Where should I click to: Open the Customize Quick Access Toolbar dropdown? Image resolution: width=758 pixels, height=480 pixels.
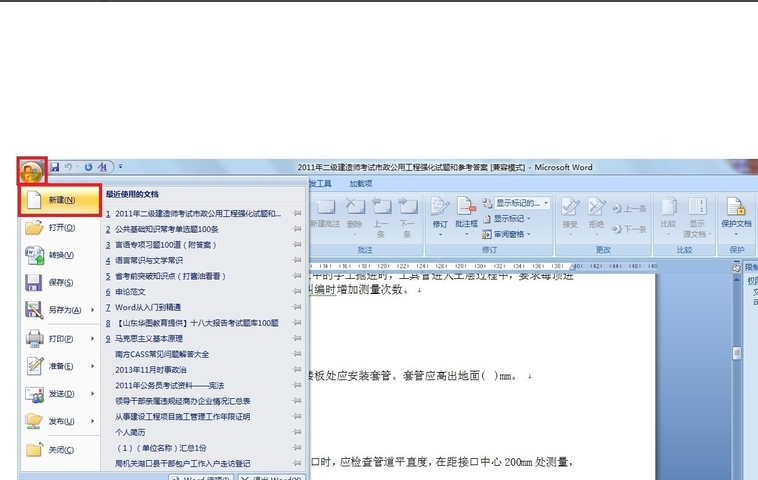point(120,167)
